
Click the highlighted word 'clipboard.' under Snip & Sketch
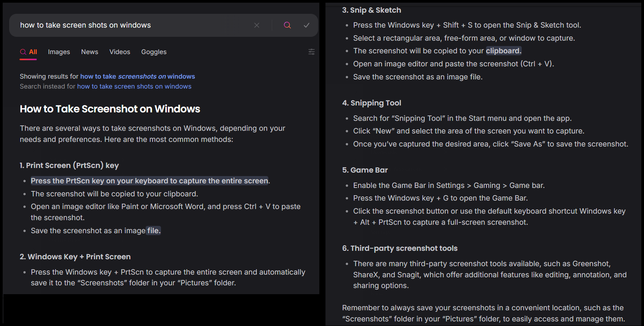[504, 51]
